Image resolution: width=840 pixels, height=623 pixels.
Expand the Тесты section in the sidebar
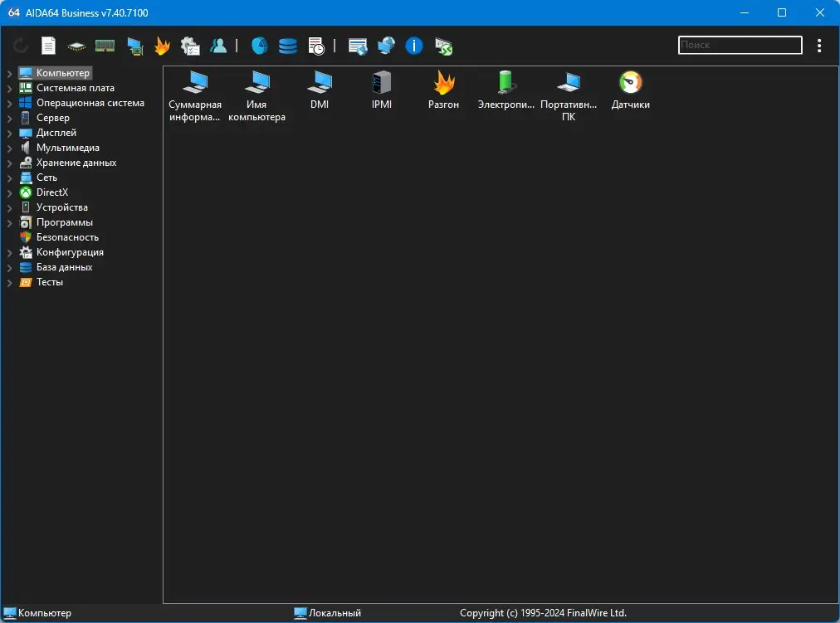click(10, 282)
